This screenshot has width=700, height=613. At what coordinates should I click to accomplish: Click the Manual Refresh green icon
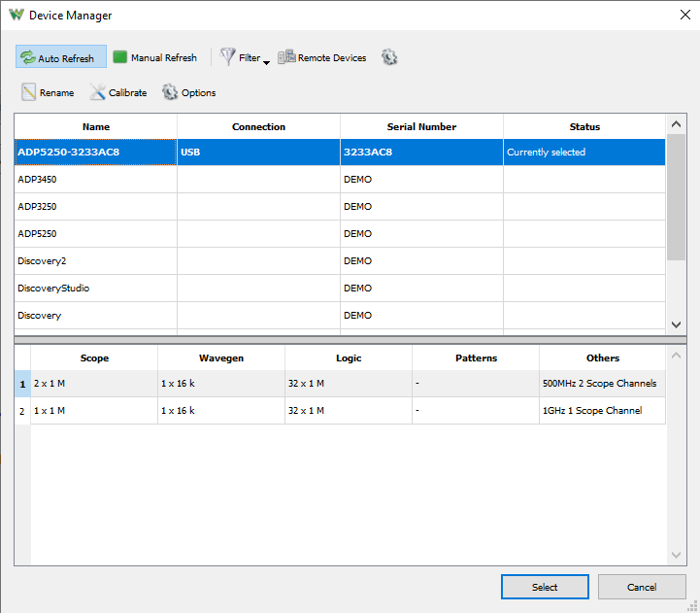[x=119, y=56]
